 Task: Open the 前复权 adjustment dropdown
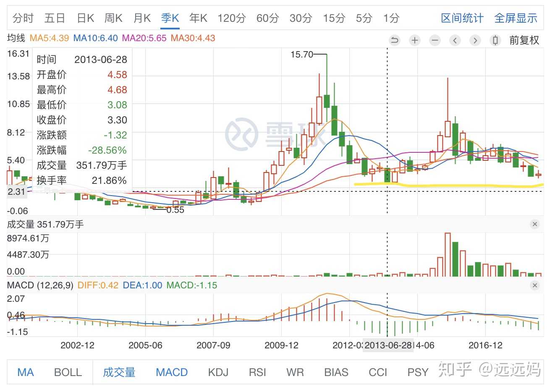click(524, 40)
